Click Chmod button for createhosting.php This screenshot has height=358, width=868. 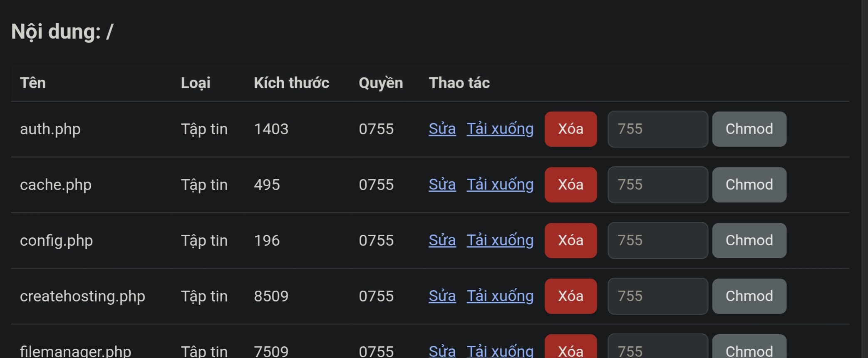(x=749, y=296)
